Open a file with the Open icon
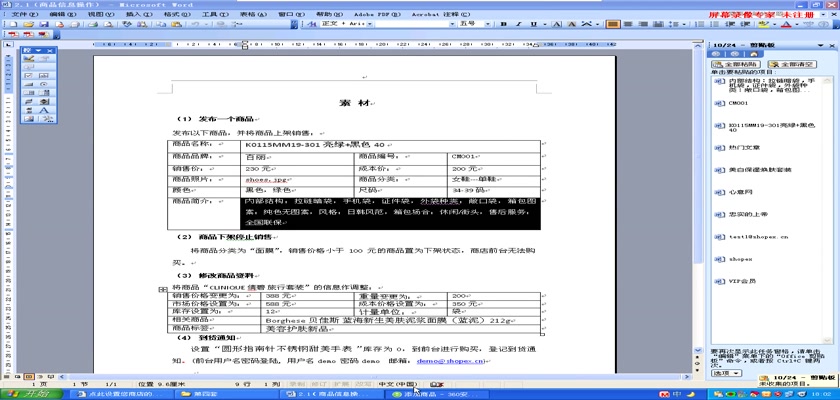This screenshot has height=400, width=840. (x=28, y=24)
